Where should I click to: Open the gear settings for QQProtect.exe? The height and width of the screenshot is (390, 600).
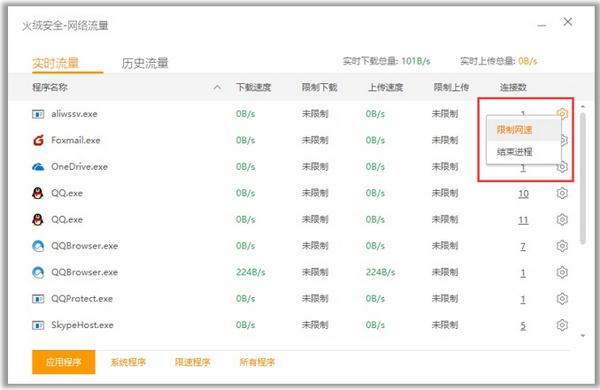click(562, 299)
